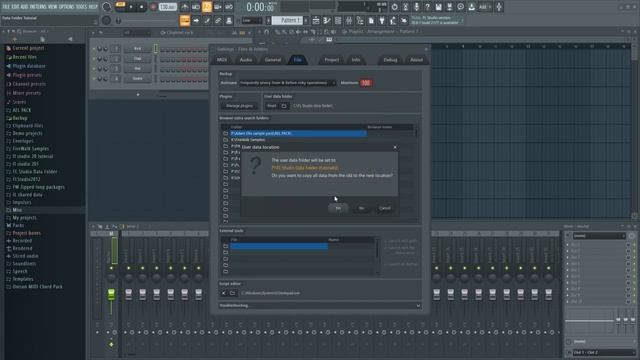Open the Browser view icon
The width and height of the screenshot is (640, 360).
pyautogui.click(x=360, y=20)
